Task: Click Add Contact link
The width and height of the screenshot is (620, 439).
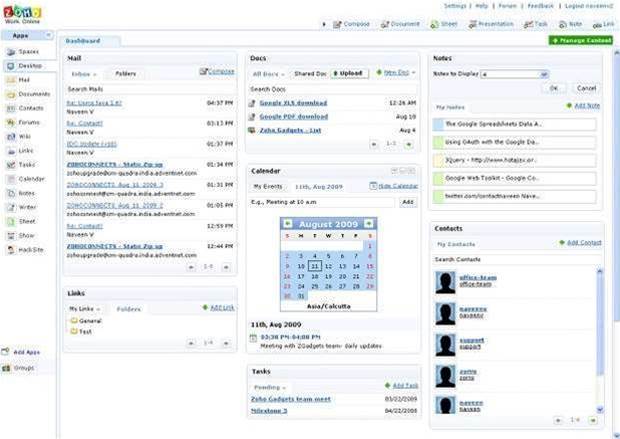Action: [581, 242]
